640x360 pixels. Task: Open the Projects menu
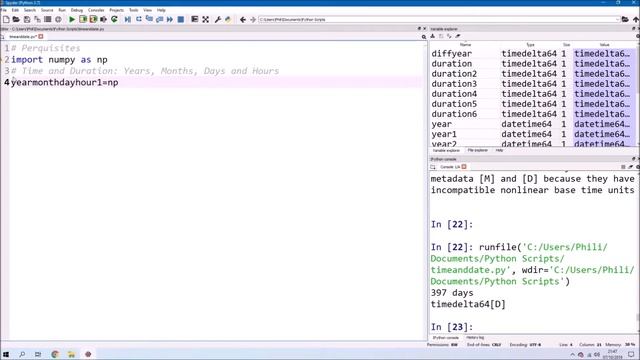tap(117, 10)
